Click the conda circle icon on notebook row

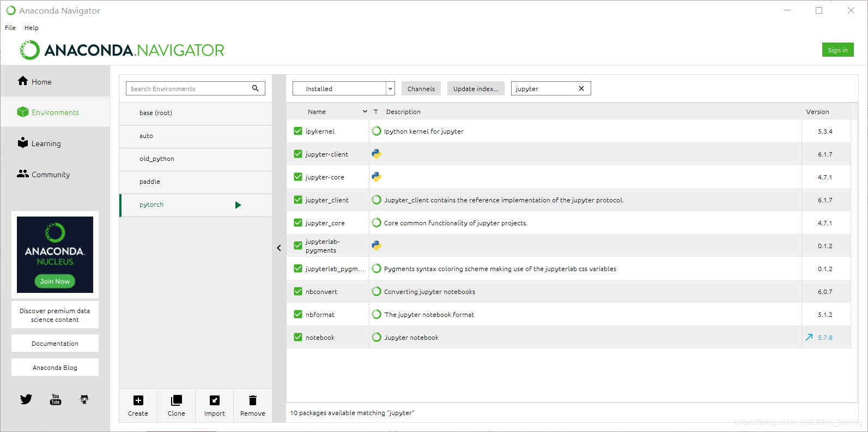tap(377, 337)
